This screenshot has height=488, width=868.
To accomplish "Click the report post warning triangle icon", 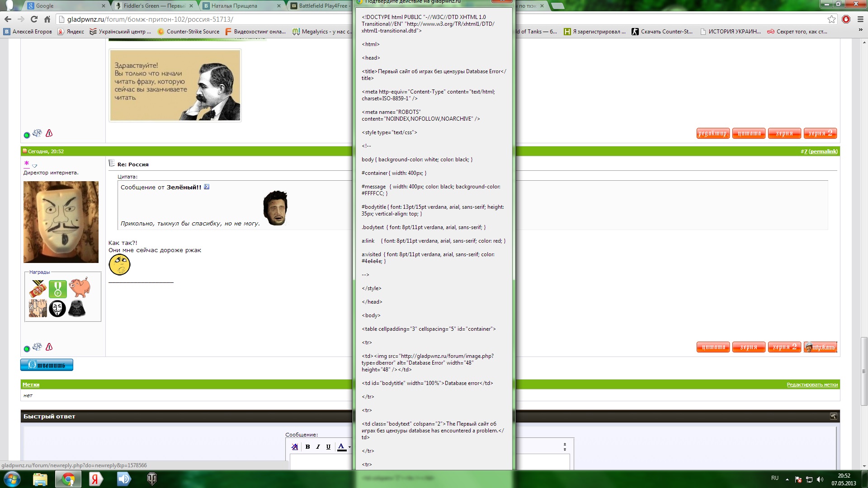I will [x=49, y=347].
